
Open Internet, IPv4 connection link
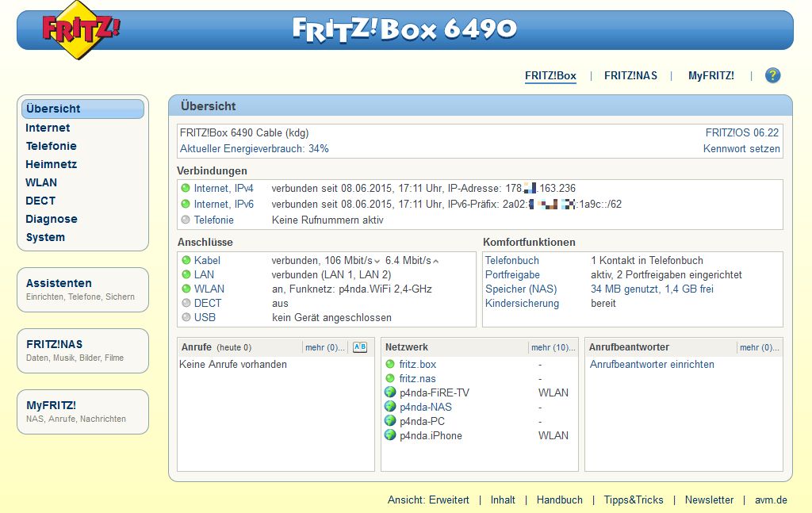pos(224,188)
